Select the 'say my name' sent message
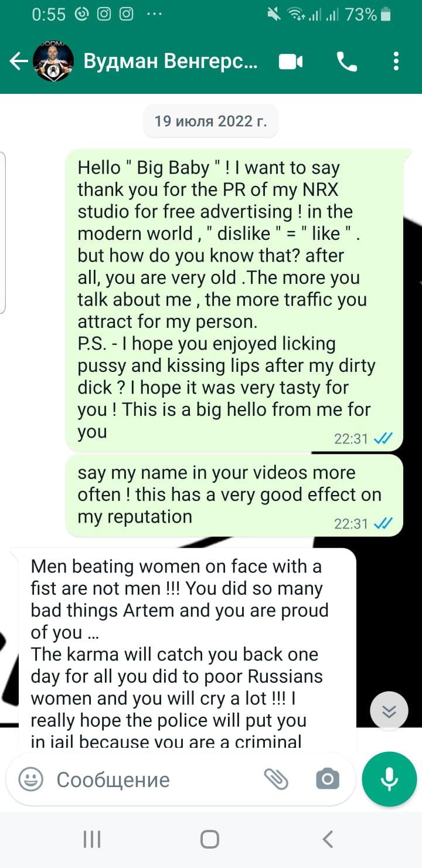The image size is (422, 868). (234, 495)
